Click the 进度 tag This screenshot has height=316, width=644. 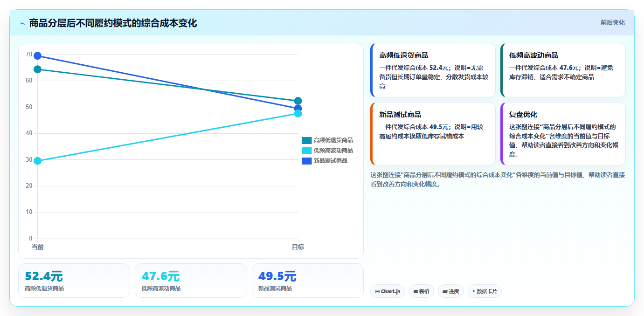(x=451, y=291)
